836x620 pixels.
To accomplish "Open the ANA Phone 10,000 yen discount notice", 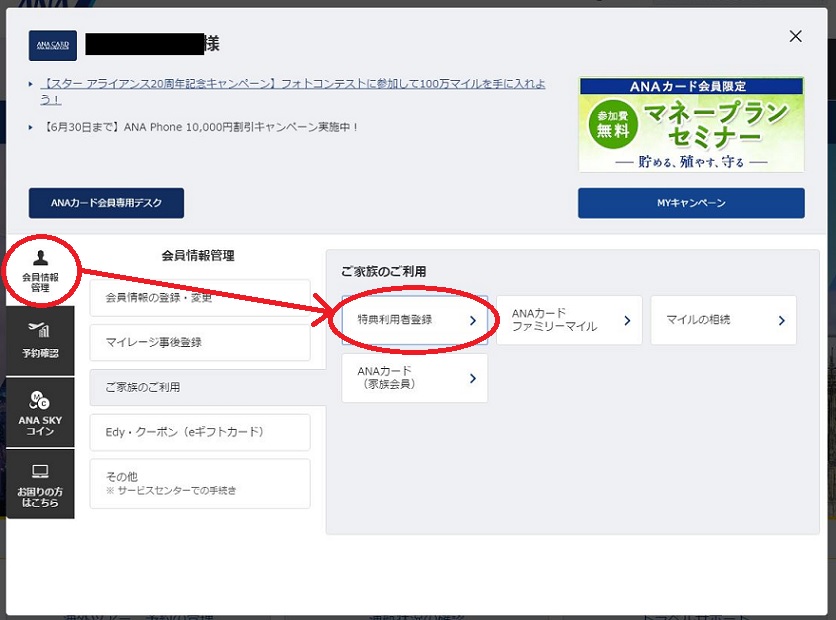I will tap(200, 127).
